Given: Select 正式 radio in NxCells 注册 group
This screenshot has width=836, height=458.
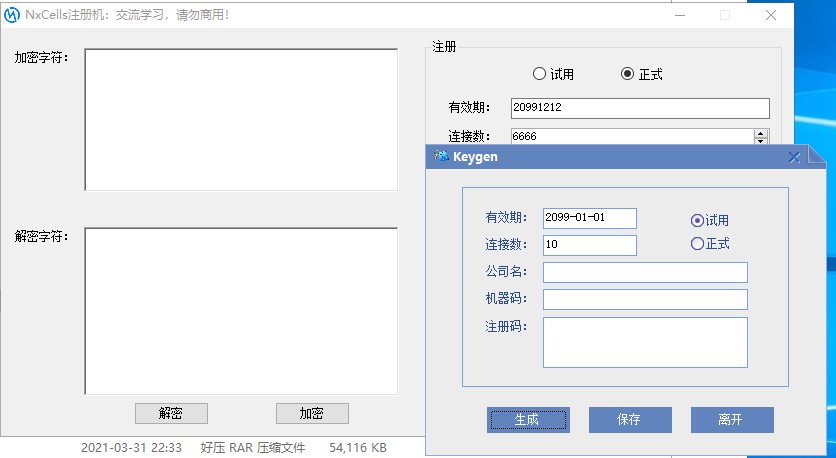Looking at the screenshot, I should (642, 74).
